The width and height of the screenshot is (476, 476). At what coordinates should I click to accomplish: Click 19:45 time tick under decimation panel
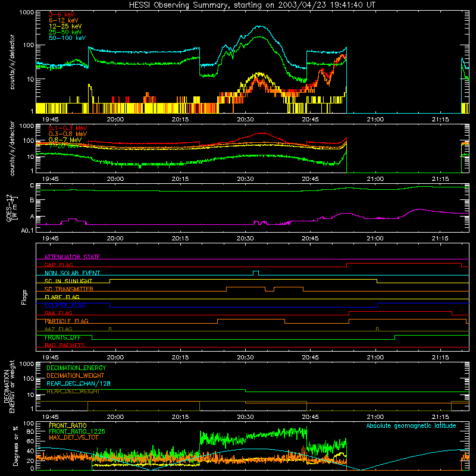click(51, 417)
